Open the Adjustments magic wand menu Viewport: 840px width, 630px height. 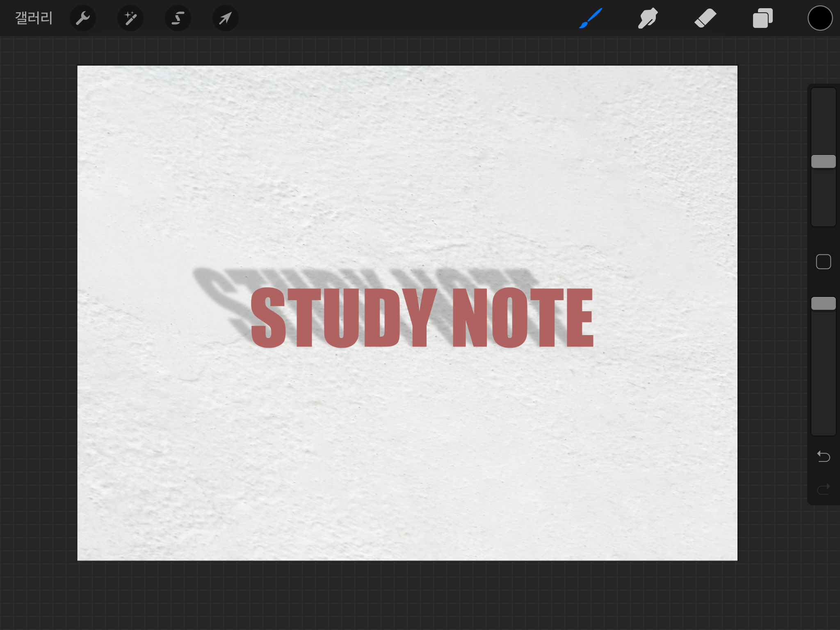(130, 18)
